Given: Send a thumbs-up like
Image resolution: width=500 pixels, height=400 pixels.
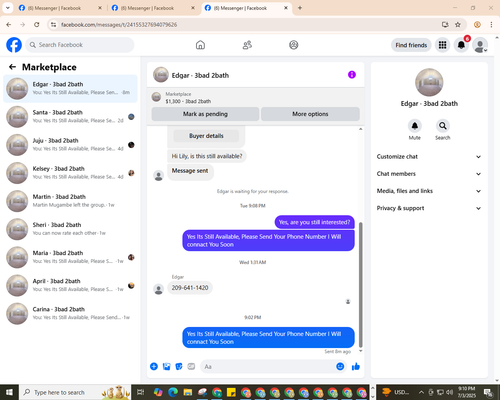Looking at the screenshot, I should [356, 367].
